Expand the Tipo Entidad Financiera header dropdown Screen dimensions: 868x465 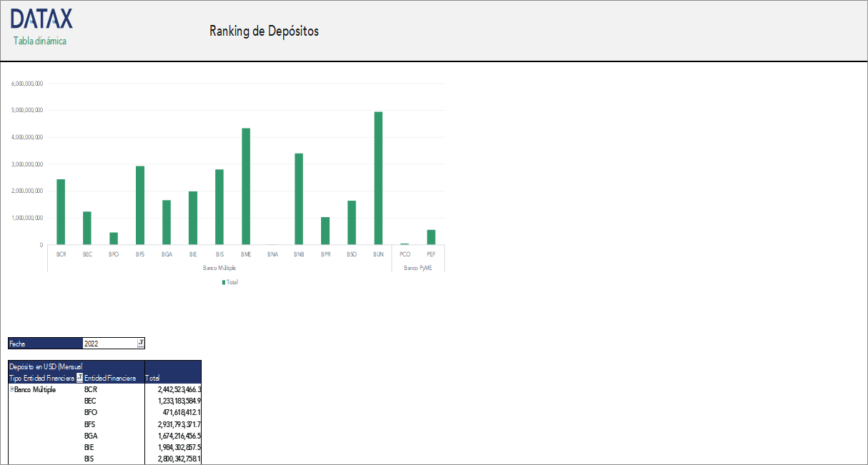[x=79, y=378]
